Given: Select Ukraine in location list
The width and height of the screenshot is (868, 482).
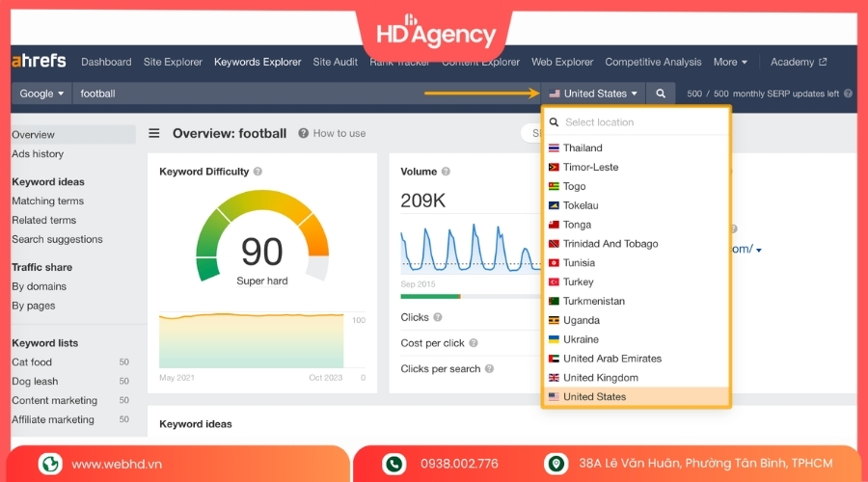Looking at the screenshot, I should (x=637, y=339).
